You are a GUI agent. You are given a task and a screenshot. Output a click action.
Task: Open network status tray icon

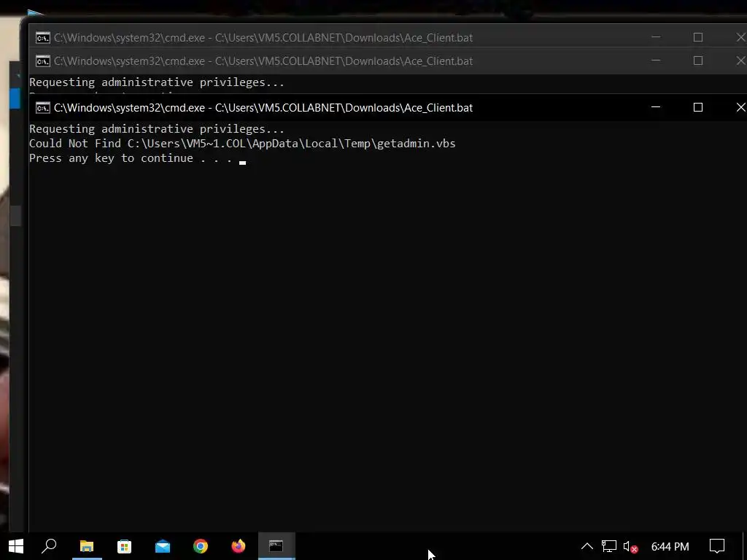pos(609,546)
